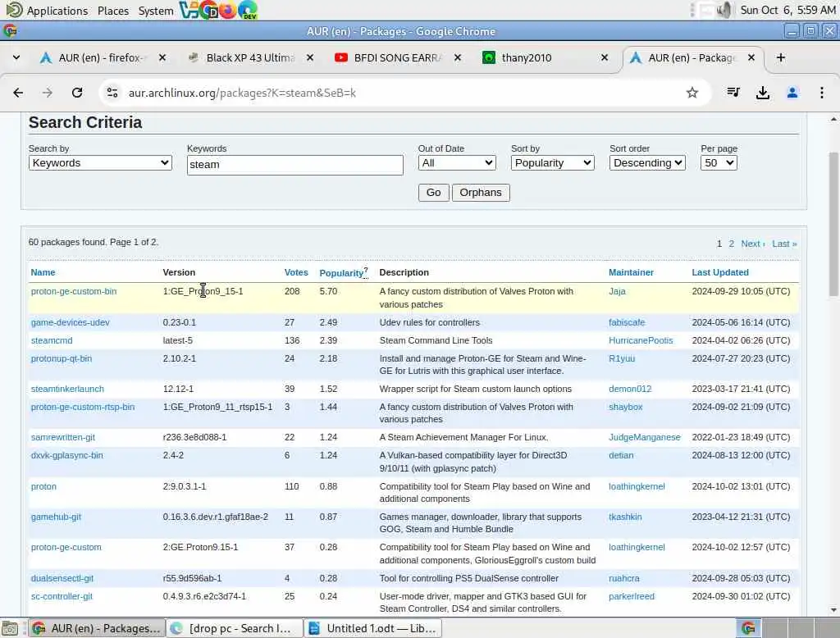840x638 pixels.
Task: Launch Edge Dev from the top panel
Action: 248,10
